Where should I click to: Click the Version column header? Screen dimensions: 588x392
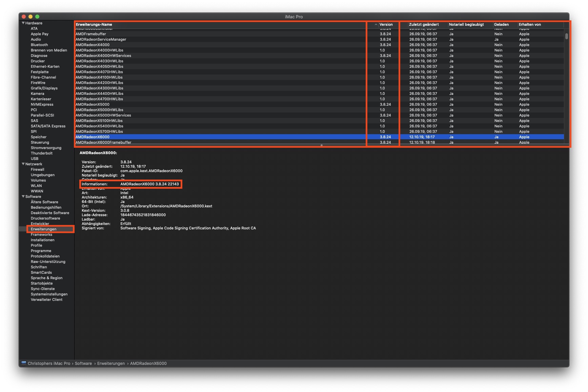386,24
